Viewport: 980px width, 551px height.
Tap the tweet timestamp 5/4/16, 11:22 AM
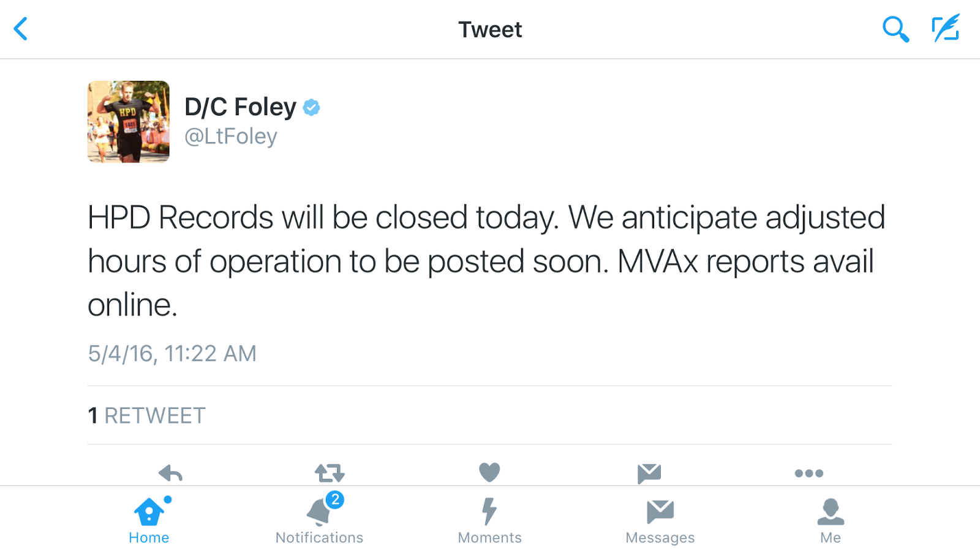[x=172, y=353]
